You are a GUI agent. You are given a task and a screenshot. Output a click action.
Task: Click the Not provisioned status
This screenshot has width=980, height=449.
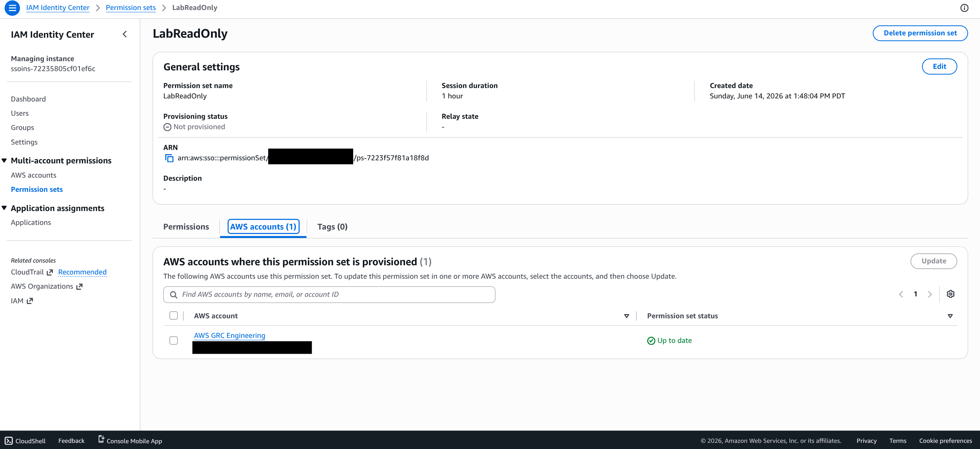(x=194, y=127)
